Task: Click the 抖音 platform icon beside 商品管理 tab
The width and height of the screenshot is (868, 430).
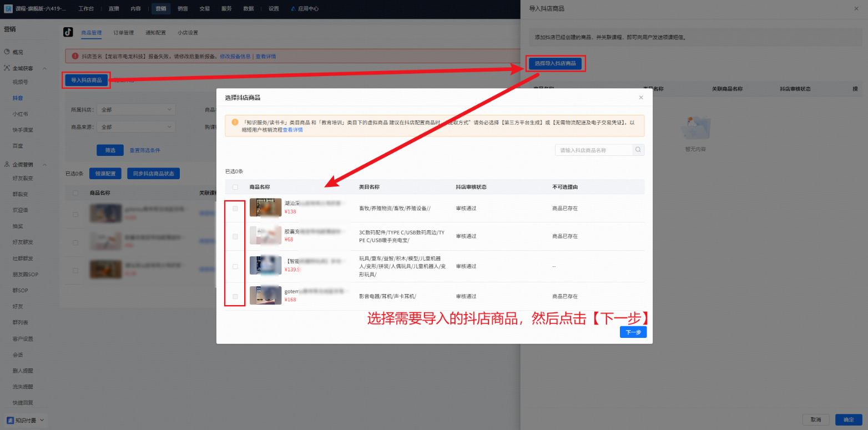Action: tap(68, 33)
